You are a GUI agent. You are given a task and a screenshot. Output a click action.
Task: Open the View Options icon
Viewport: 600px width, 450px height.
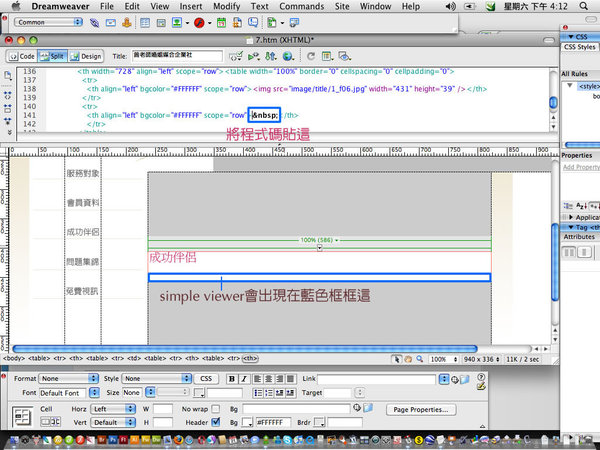[326, 57]
